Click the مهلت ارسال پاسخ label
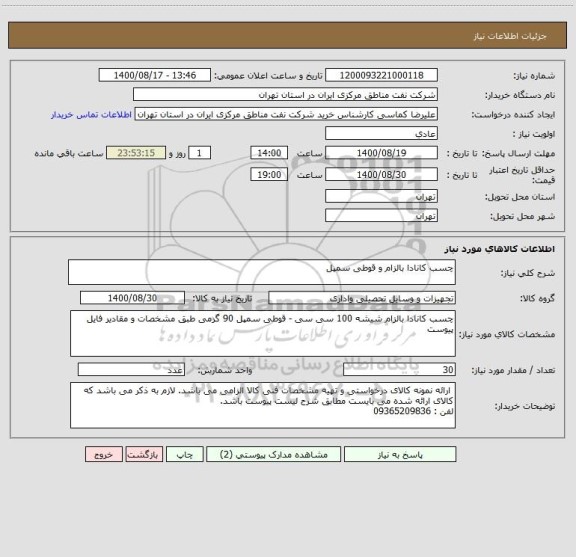The width and height of the screenshot is (576, 557). click(x=518, y=153)
